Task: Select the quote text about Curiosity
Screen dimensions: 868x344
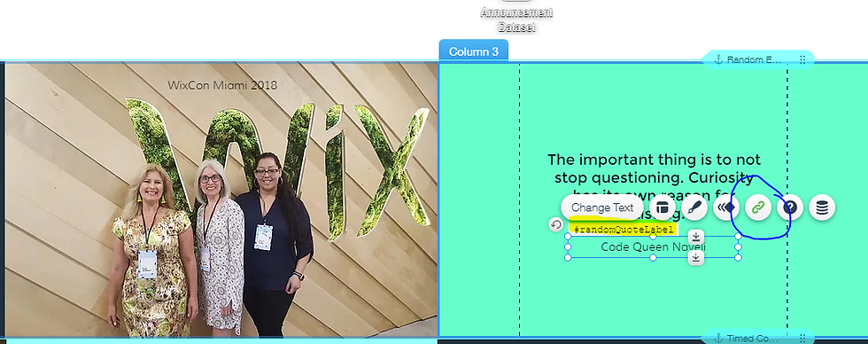Action: coord(654,187)
